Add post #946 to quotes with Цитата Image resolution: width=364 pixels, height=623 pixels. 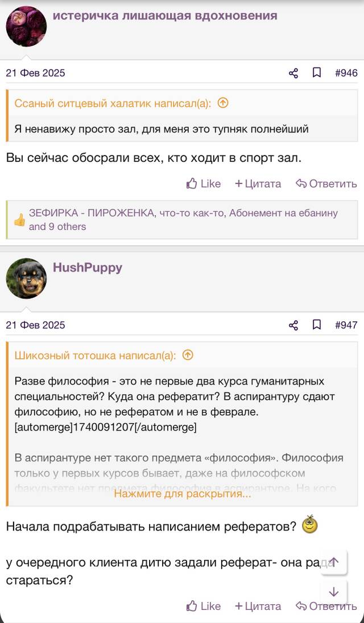click(258, 183)
